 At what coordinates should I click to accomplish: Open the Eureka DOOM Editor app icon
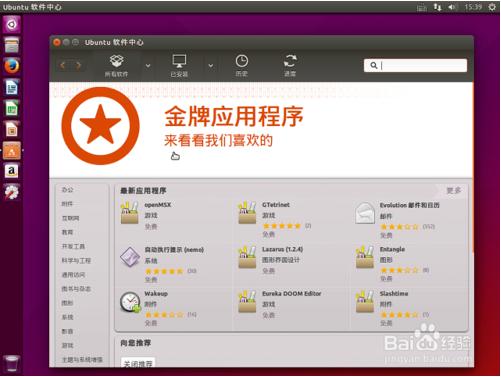(247, 301)
